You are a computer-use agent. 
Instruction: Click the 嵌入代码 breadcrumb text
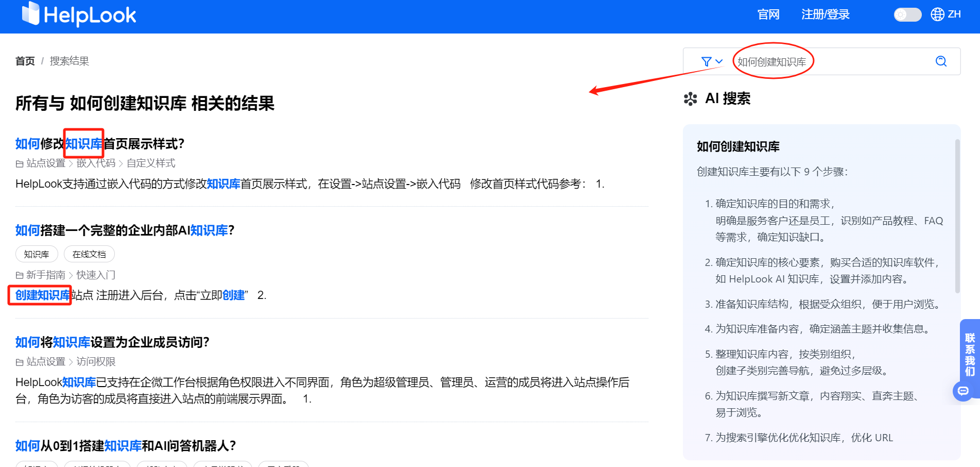tap(96, 163)
